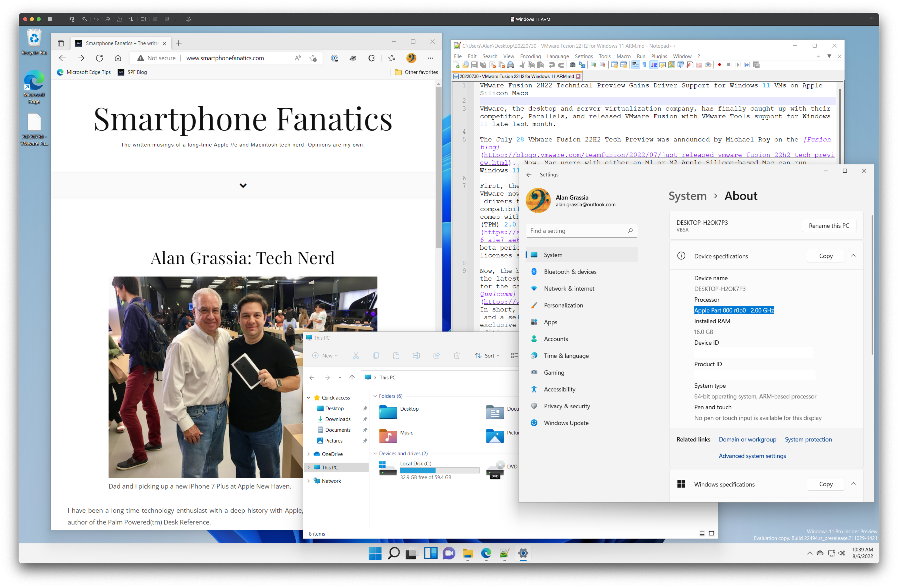The height and width of the screenshot is (588, 898).
Task: Click the Print icon in Notepad++ toolbar
Action: click(x=511, y=65)
